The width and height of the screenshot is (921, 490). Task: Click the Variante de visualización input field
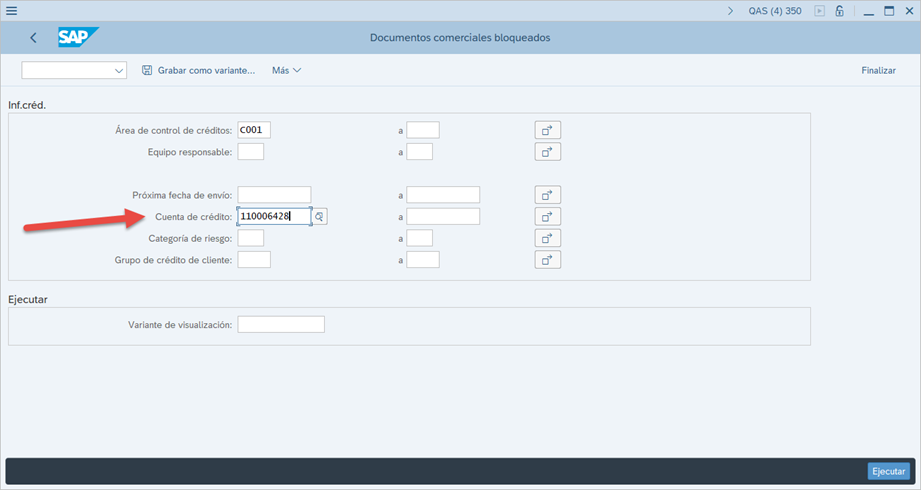[281, 324]
